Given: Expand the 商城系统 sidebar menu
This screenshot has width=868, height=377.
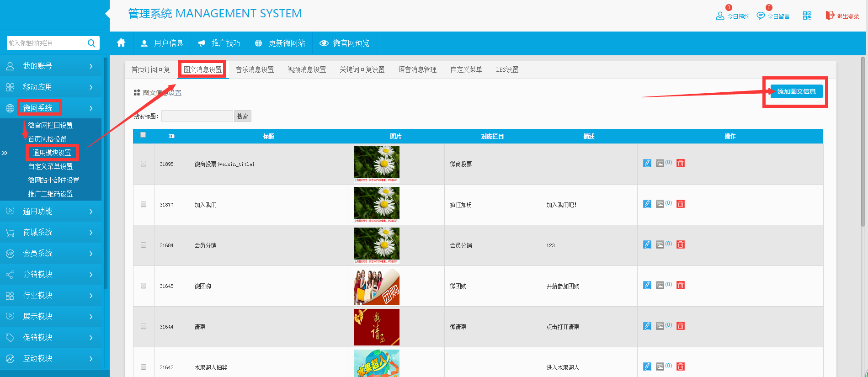Looking at the screenshot, I should 50,233.
